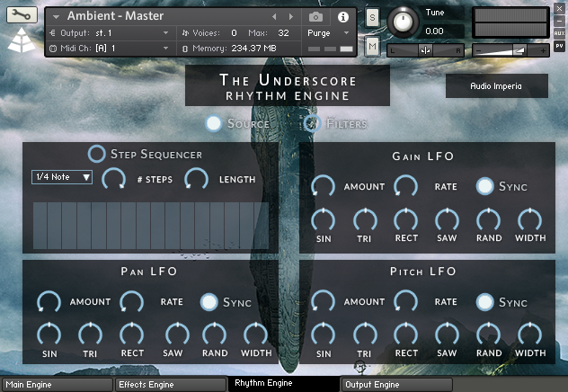Viewport: 568px width, 392px height.
Task: Click the step sequencer Length knob
Action: pos(196,179)
